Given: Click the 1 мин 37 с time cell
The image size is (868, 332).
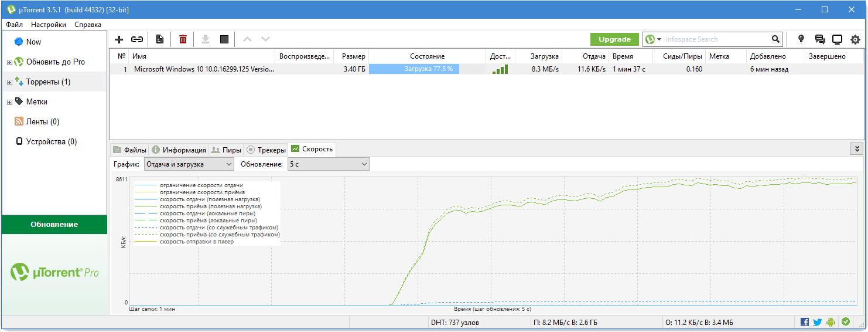Looking at the screenshot, I should 630,69.
